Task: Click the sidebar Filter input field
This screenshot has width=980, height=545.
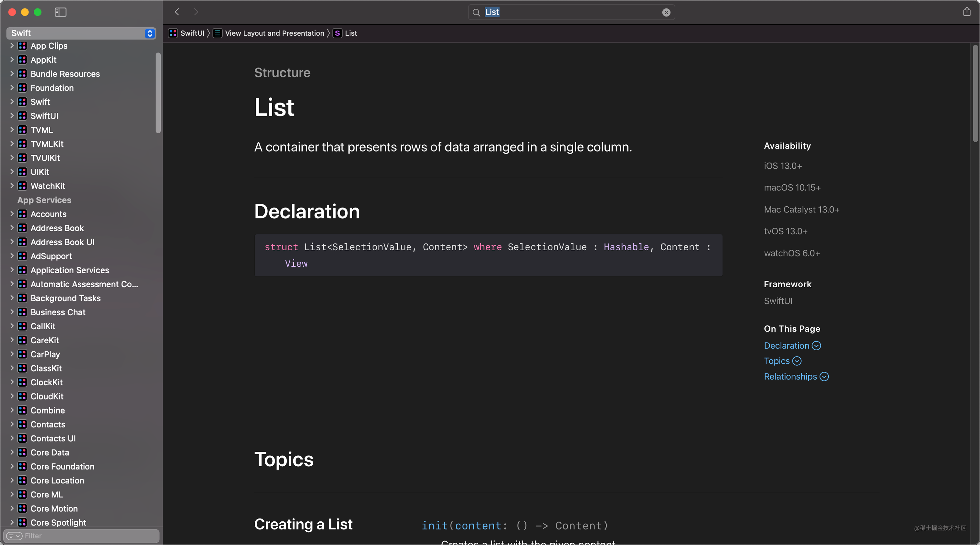Action: [x=81, y=536]
